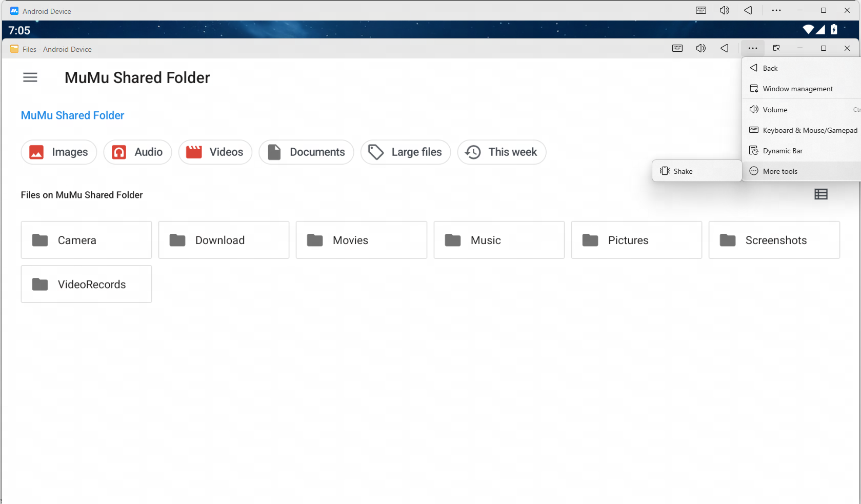
Task: Click volume icon in outer Android Device title bar
Action: pos(725,10)
